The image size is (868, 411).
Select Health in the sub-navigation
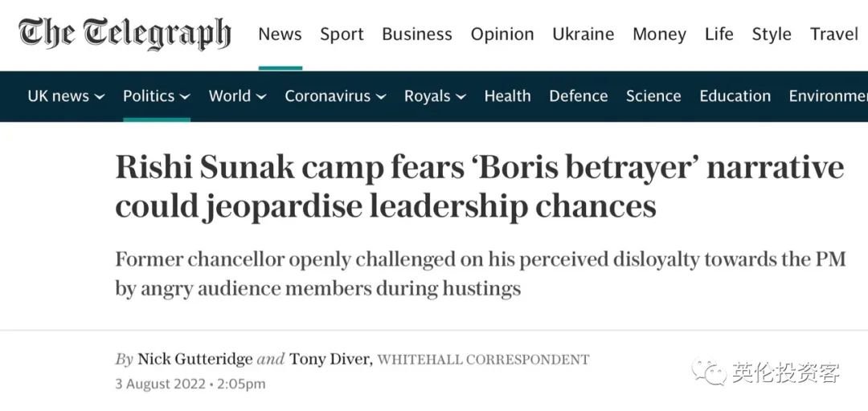pyautogui.click(x=507, y=96)
